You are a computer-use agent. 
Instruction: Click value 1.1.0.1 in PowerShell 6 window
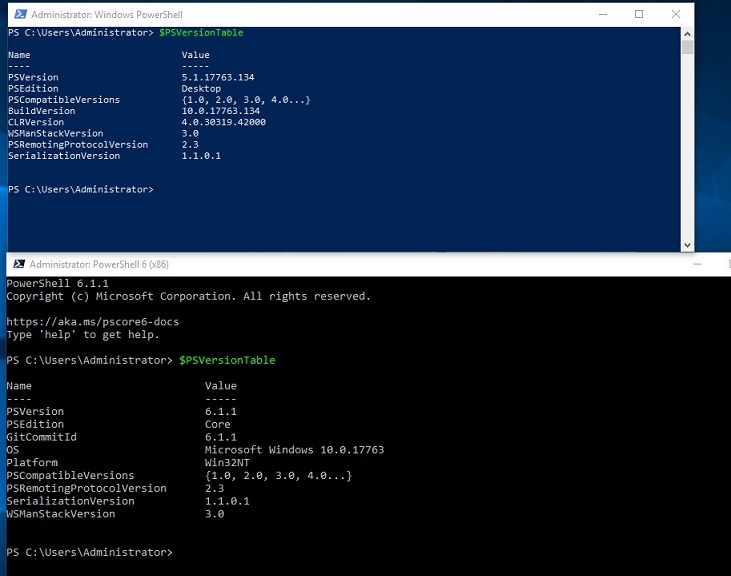(227, 501)
